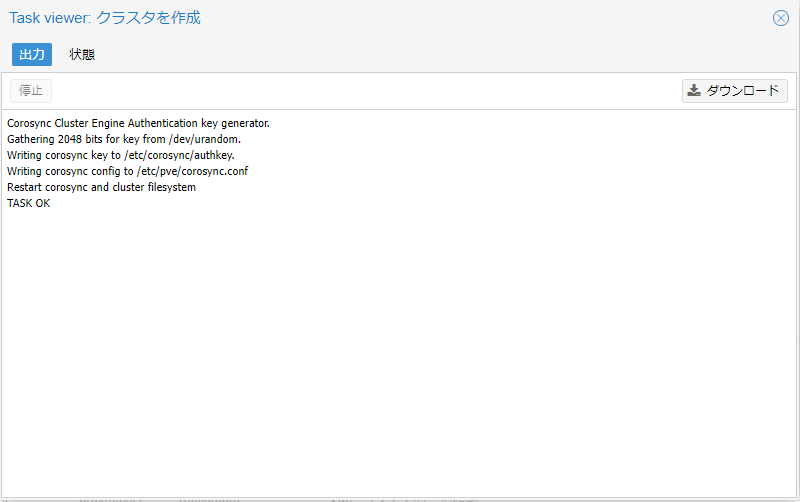Screen dimensions: 800x502
Task: Click the 'Task viewer' title text
Action: 49,18
